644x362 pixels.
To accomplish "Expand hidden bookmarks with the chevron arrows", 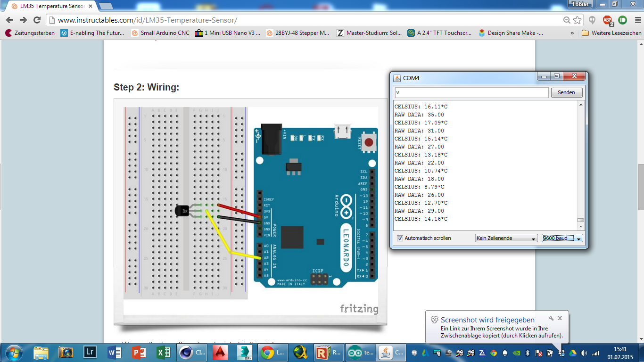I will [x=572, y=33].
